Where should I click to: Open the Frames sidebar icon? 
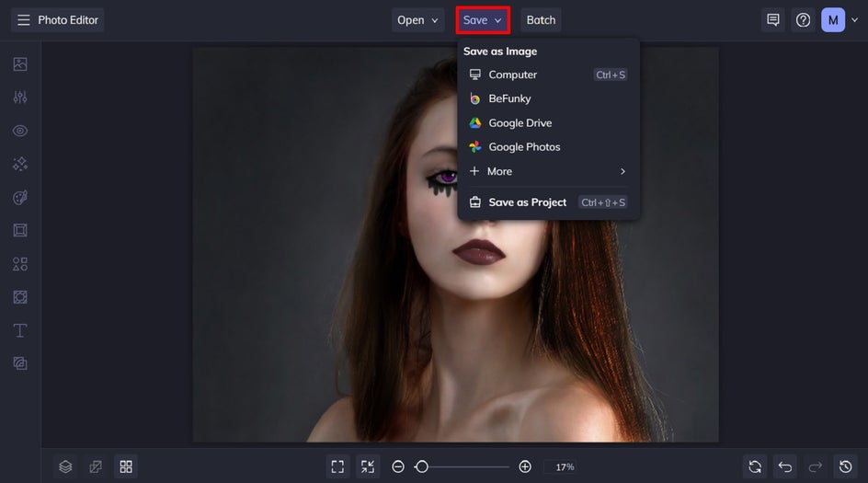(x=20, y=230)
